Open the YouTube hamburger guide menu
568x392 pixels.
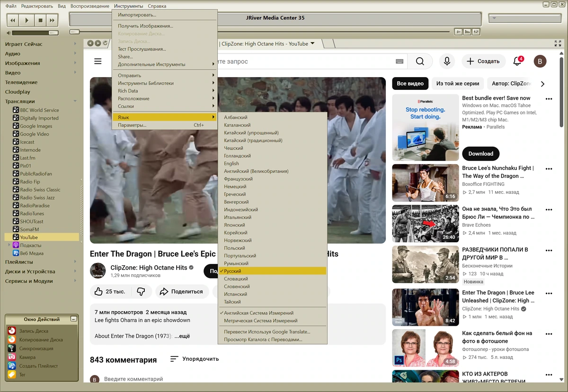[x=98, y=61]
